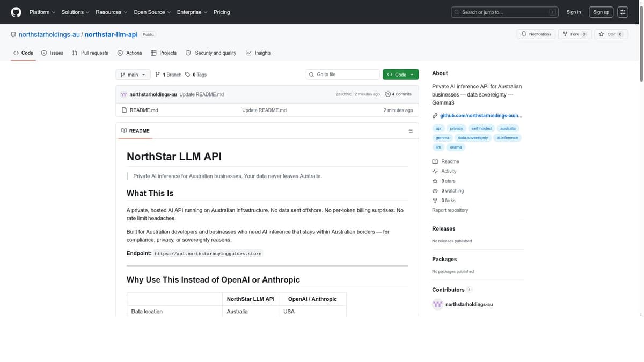
Task: Click the Sign up button
Action: click(601, 11)
